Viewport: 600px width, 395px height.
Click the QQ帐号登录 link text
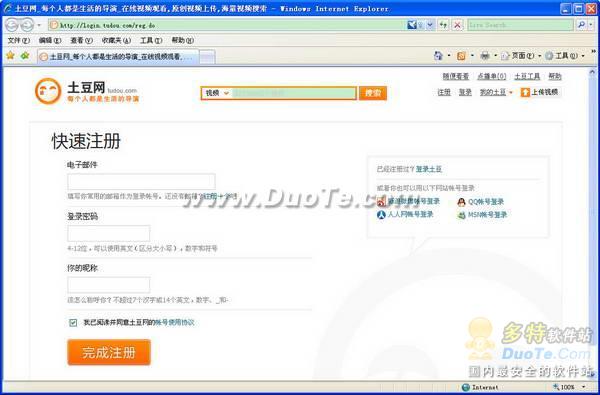[x=486, y=202]
